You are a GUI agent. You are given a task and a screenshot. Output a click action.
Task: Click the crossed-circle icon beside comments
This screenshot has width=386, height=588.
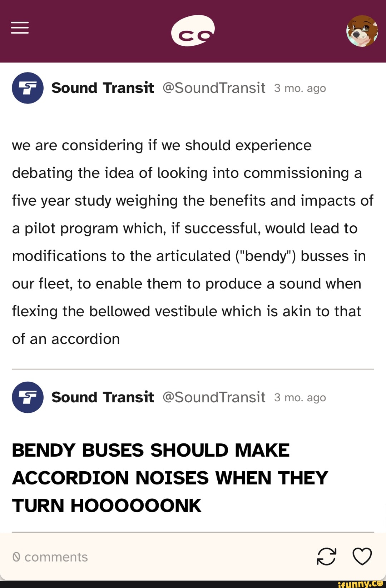point(16,557)
